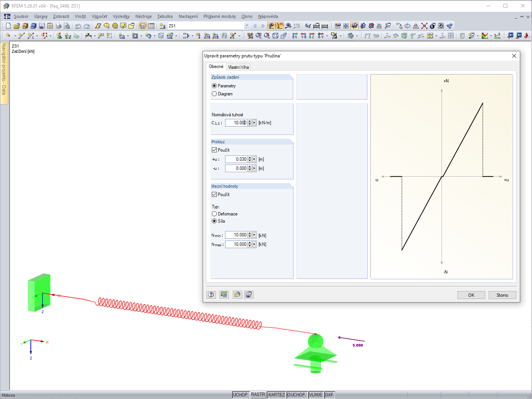The image size is (532, 399).
Task: Open the Přídavné moduly menu
Action: point(219,16)
